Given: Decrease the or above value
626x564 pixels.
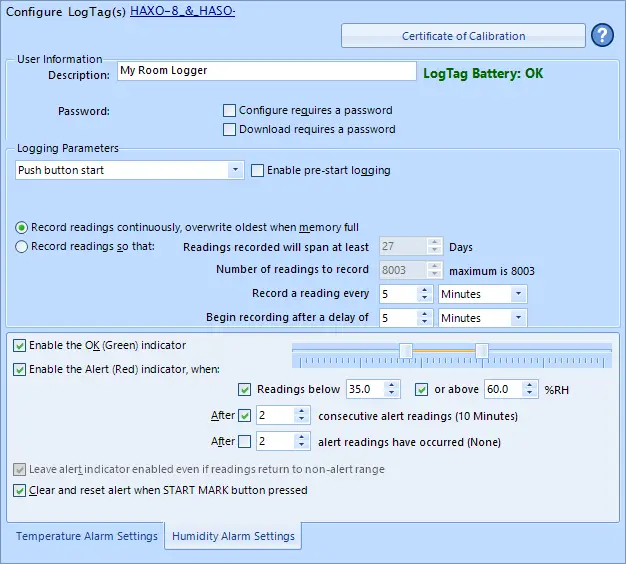Looking at the screenshot, I should click(x=529, y=393).
